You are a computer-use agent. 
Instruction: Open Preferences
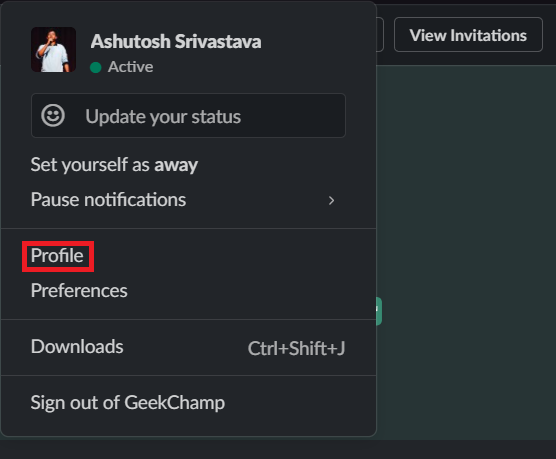(79, 291)
